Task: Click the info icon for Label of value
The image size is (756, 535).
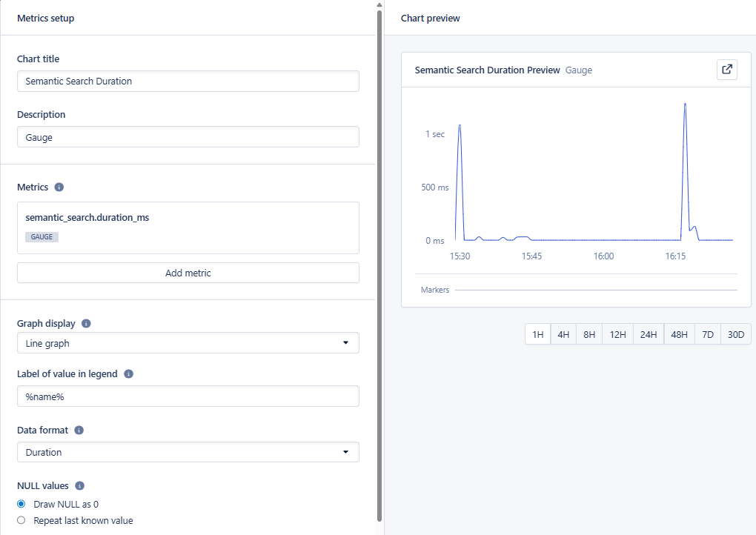Action: [127, 373]
